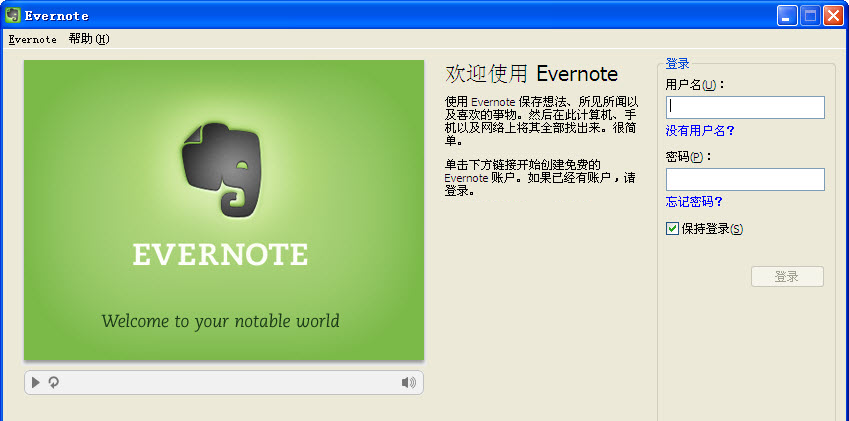Click into the 密码 password field
The width and height of the screenshot is (849, 421).
tap(745, 179)
